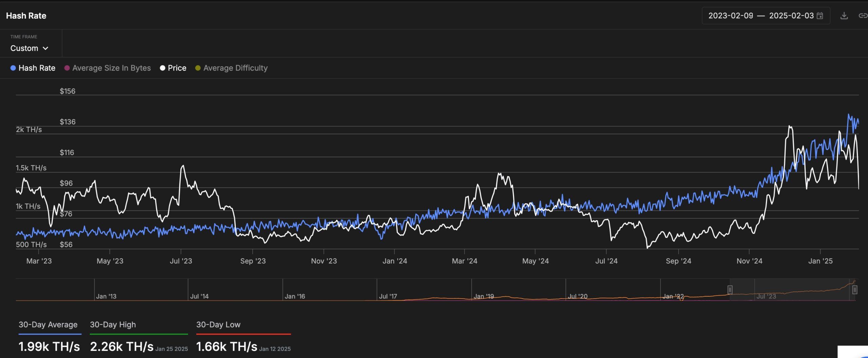868x358 pixels.
Task: Click the right range slider handle
Action: (855, 290)
